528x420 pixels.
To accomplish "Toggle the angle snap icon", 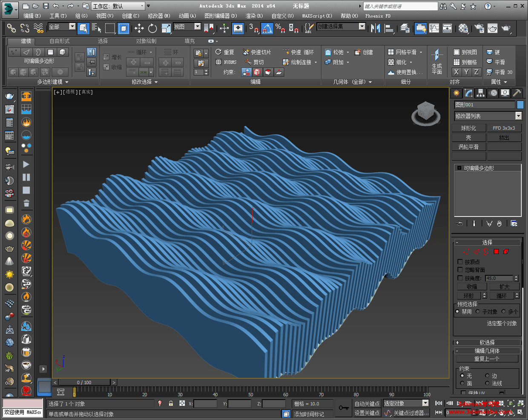I will (x=267, y=29).
